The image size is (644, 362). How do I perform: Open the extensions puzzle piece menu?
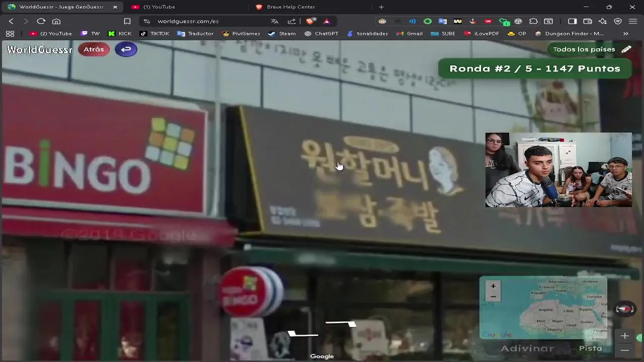534,21
